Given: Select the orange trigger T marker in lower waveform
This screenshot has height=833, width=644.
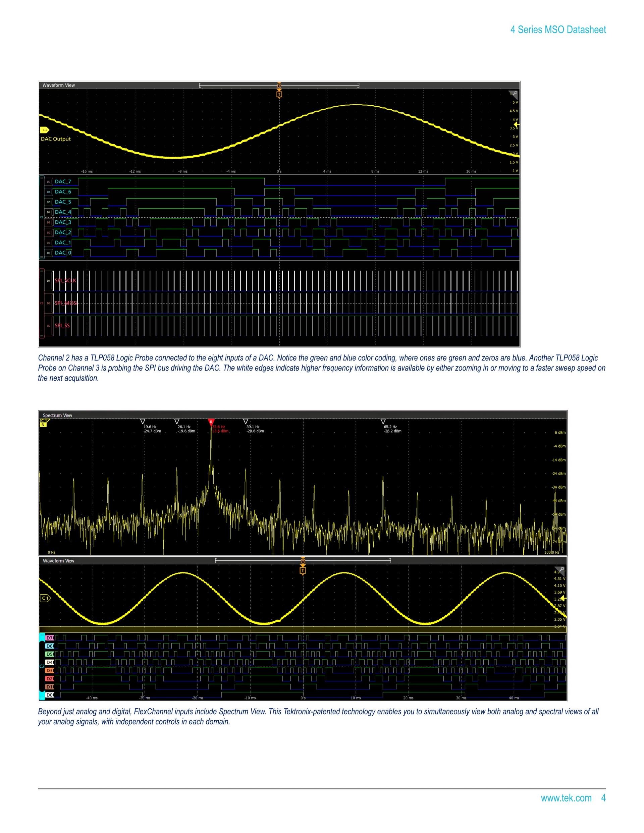Looking at the screenshot, I should click(303, 570).
